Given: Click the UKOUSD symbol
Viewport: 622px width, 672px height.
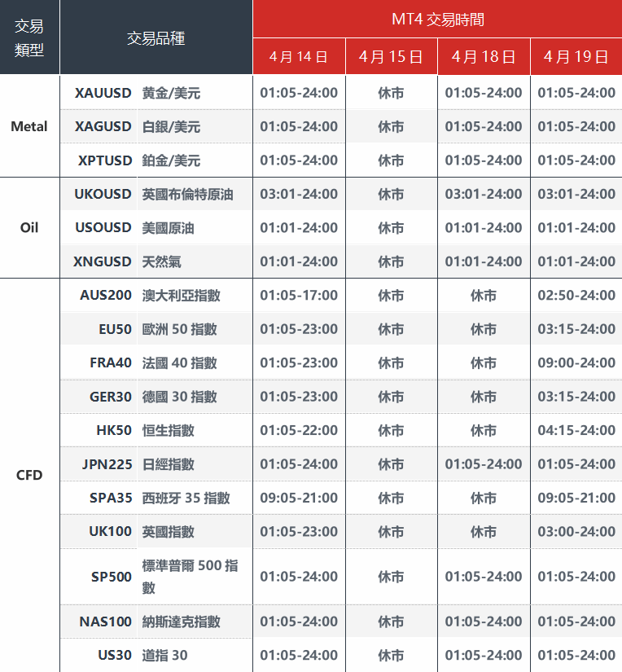Looking at the screenshot, I should click(x=103, y=194).
